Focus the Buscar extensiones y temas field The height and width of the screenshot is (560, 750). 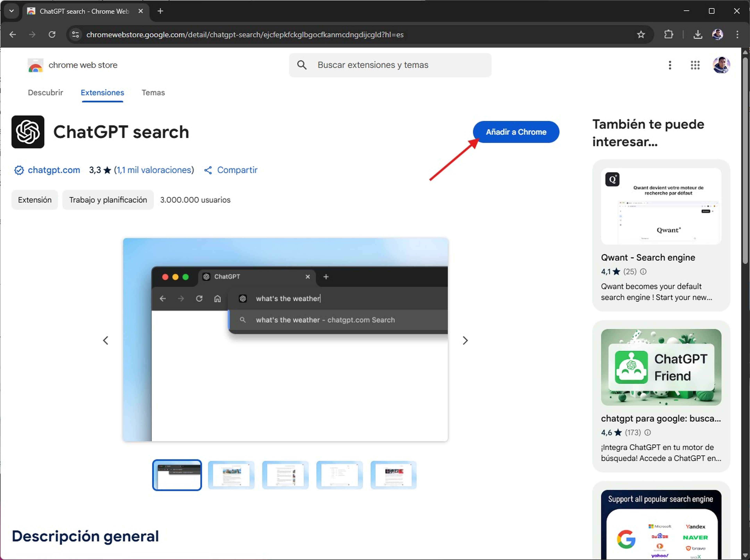pyautogui.click(x=390, y=65)
